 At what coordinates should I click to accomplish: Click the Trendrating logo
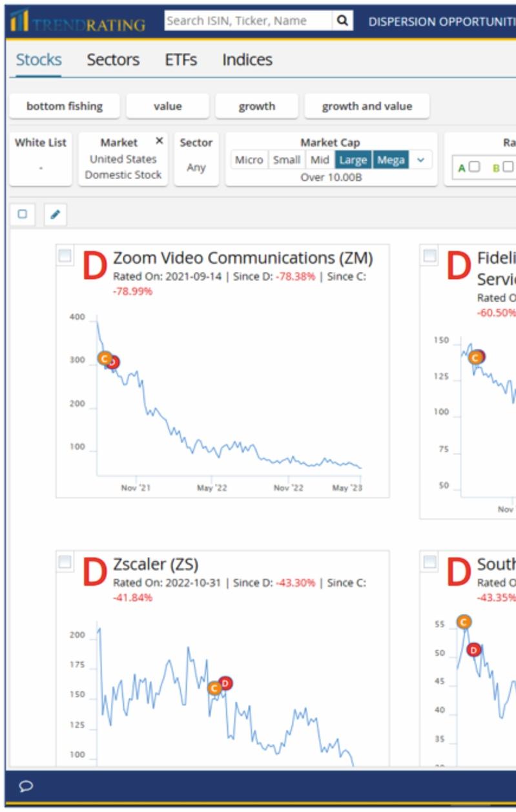coord(77,22)
